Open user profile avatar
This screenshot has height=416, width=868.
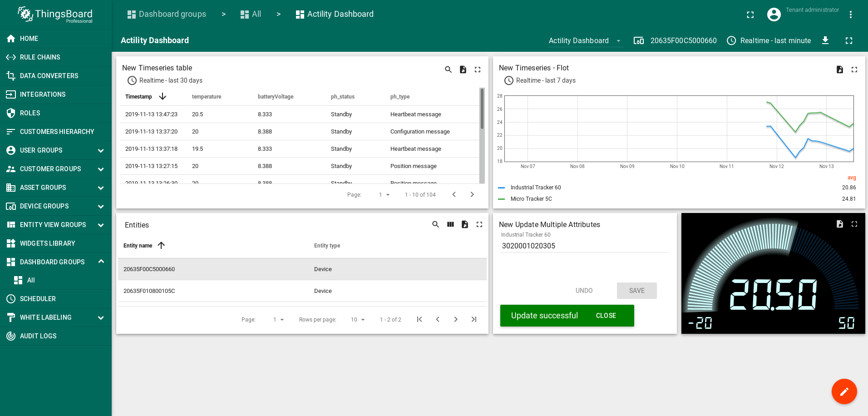(774, 15)
